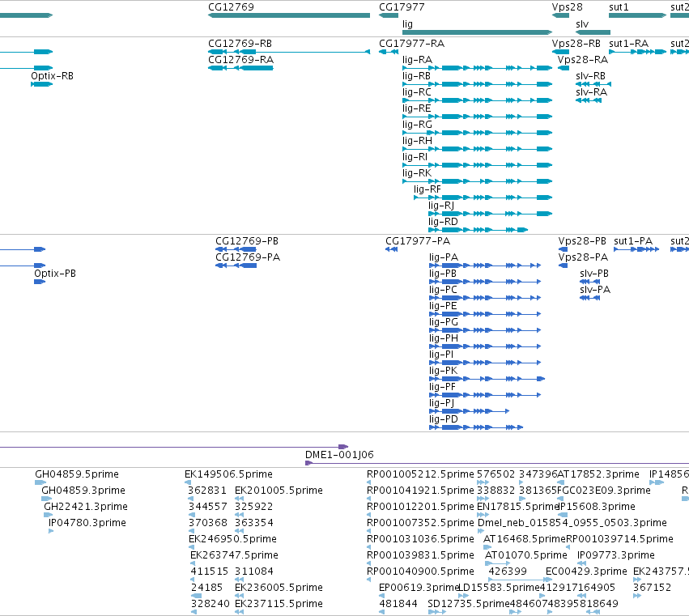The width and height of the screenshot is (689, 616).
Task: Click the sut1 gene label
Action: (619, 7)
